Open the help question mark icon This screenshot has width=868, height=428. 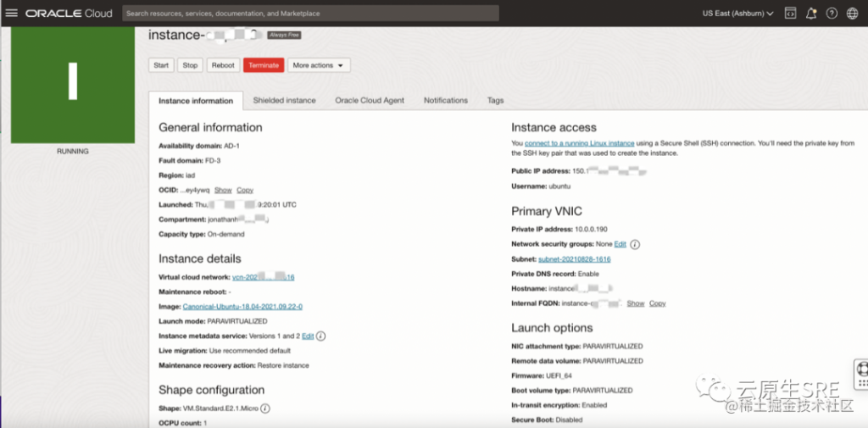point(832,14)
